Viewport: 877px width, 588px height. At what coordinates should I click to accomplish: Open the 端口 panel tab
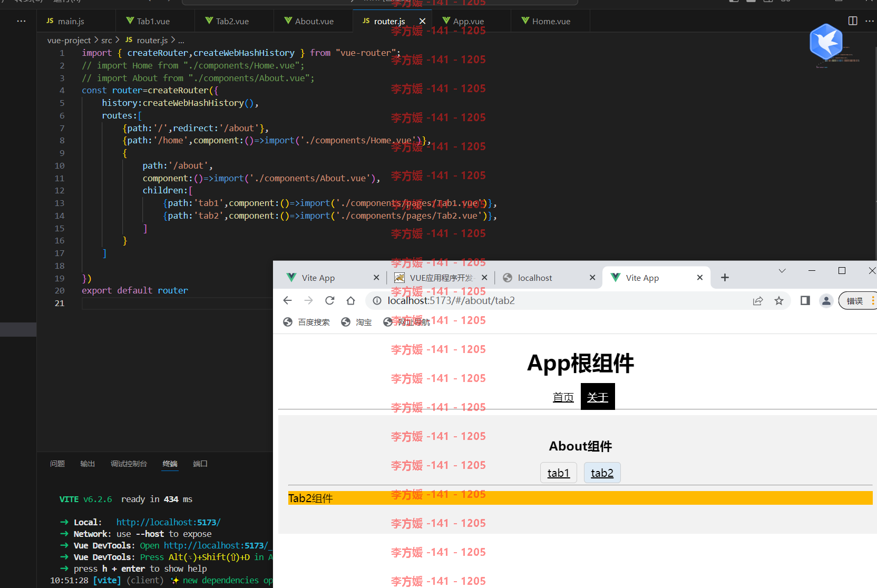(x=200, y=464)
